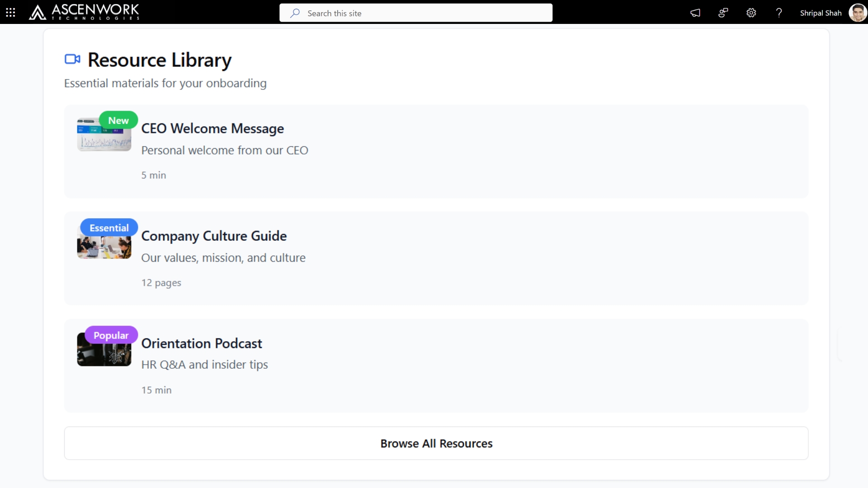The image size is (868, 488).
Task: Click the blue Essential badge
Action: click(109, 228)
